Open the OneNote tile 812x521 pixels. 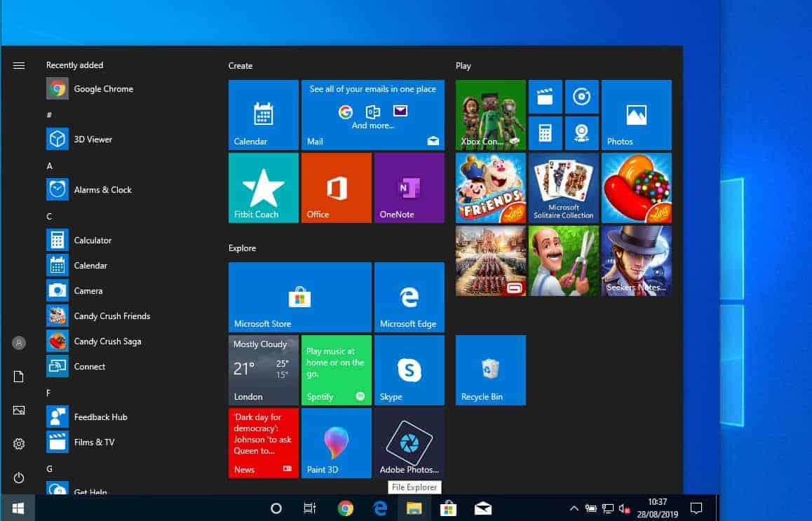(x=409, y=187)
